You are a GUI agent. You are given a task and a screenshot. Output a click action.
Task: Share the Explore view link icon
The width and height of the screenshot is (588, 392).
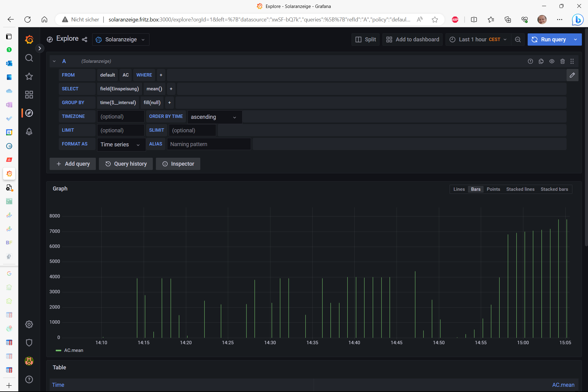(x=85, y=40)
